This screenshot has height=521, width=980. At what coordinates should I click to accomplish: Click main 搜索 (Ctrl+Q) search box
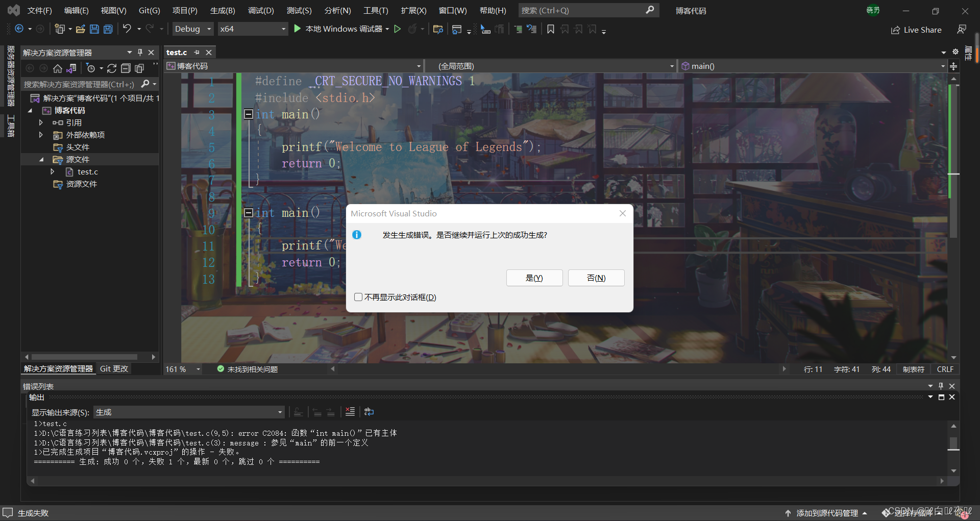point(589,10)
